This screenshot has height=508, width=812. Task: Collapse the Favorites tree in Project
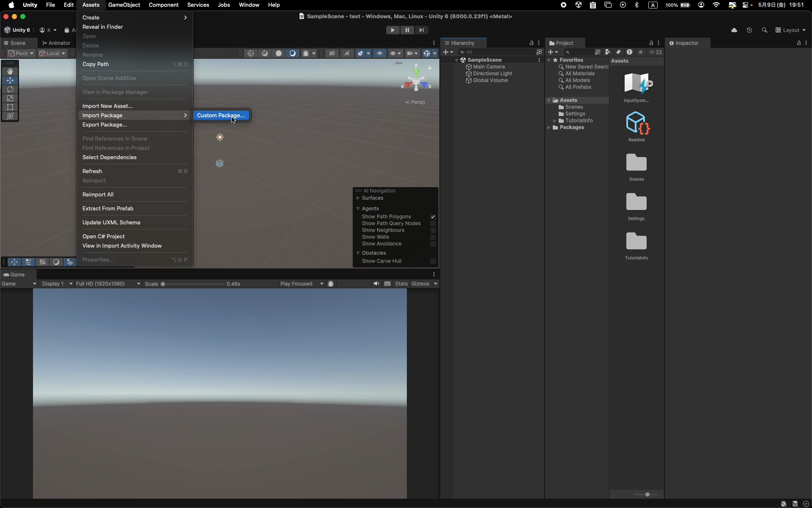pos(549,60)
